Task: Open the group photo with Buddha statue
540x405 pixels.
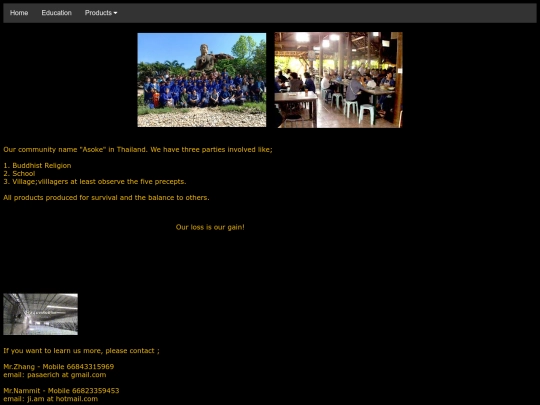Action: (202, 80)
